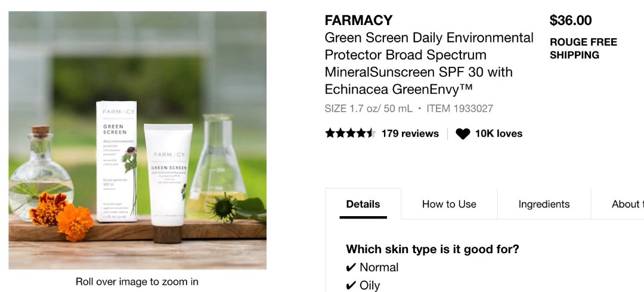Click the checkmark beside Oily
Viewport: 644px width, 292px height.
pos(351,285)
